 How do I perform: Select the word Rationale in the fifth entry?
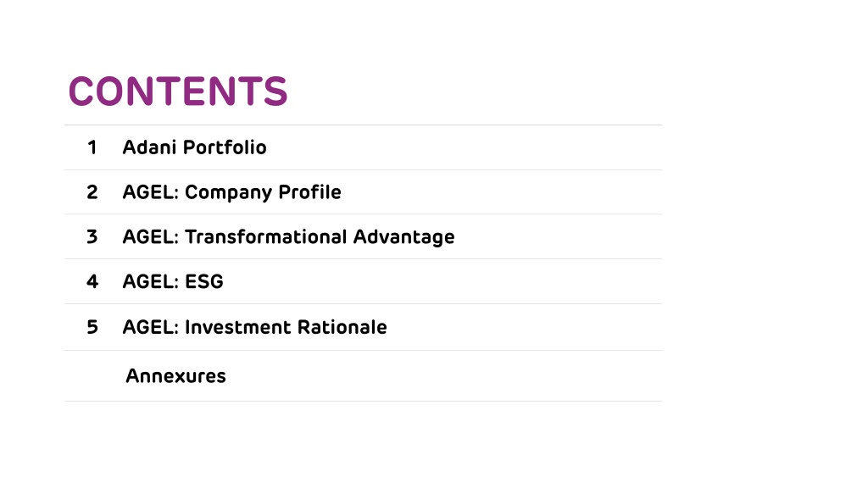(342, 327)
